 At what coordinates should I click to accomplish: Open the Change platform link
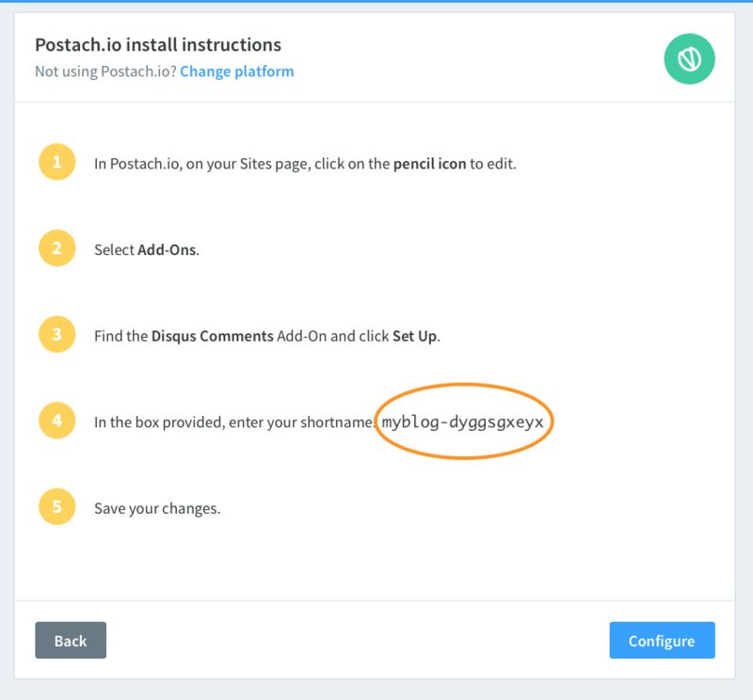[237, 72]
